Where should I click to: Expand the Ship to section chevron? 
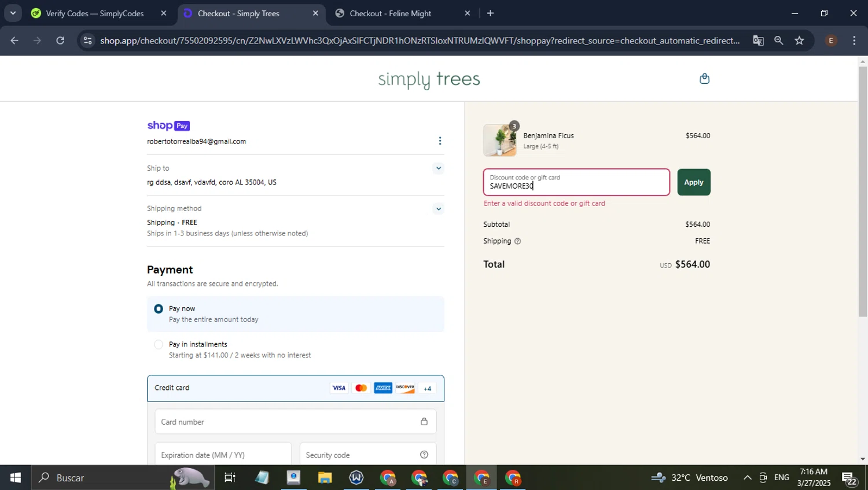pyautogui.click(x=439, y=168)
